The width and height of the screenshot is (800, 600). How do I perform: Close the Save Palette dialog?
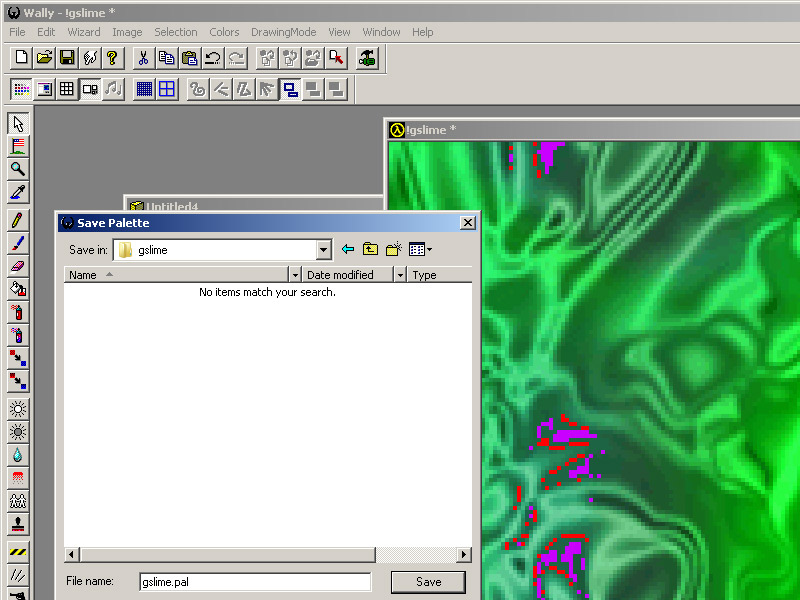pos(467,223)
